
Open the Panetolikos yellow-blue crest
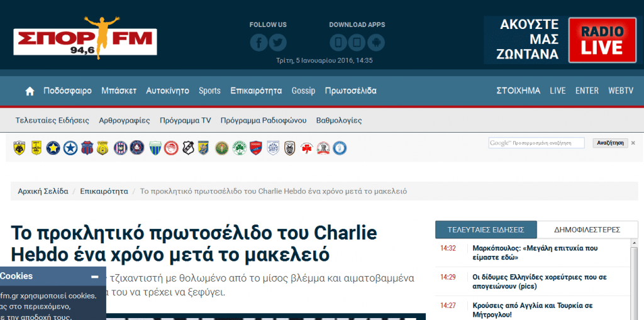(x=203, y=148)
